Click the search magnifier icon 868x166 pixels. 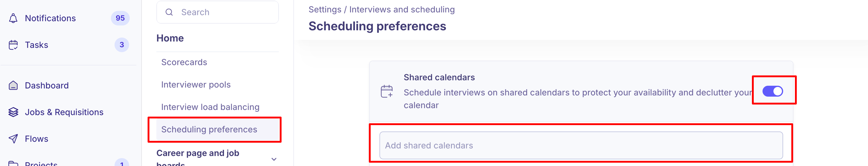coord(169,12)
